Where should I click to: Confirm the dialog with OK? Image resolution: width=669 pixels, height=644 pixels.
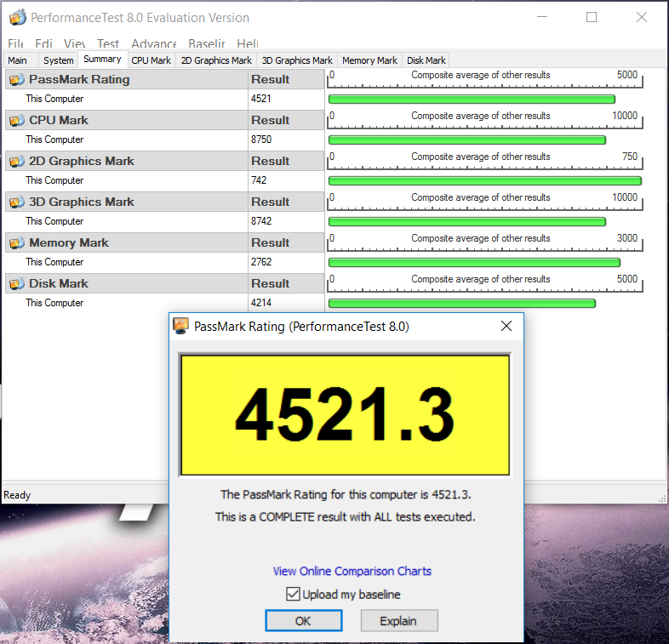303,620
